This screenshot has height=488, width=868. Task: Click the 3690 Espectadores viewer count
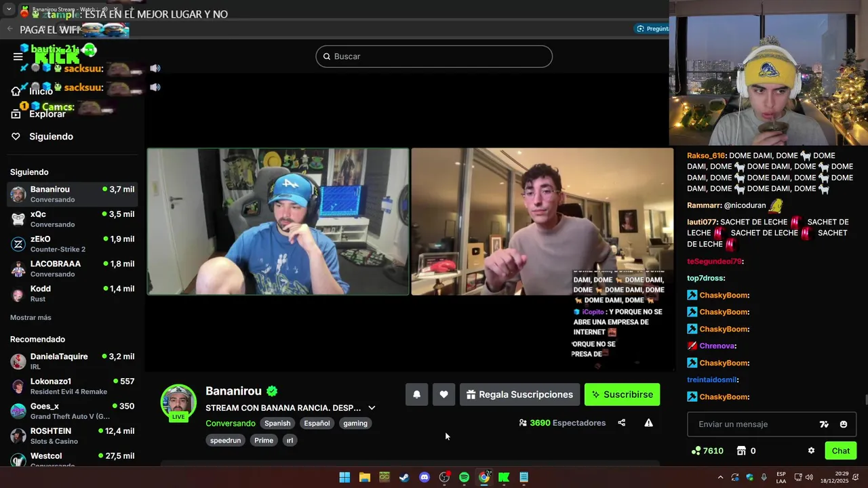pyautogui.click(x=562, y=423)
